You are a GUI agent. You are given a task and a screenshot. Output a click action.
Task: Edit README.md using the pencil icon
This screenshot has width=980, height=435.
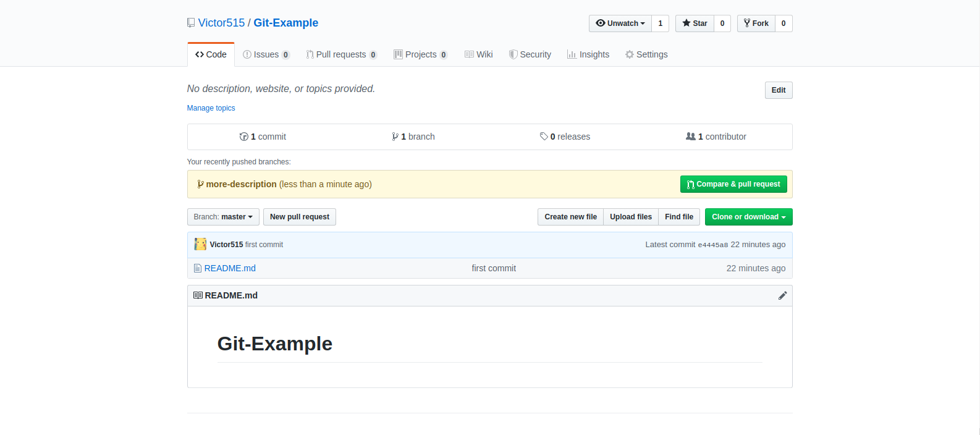(x=782, y=295)
